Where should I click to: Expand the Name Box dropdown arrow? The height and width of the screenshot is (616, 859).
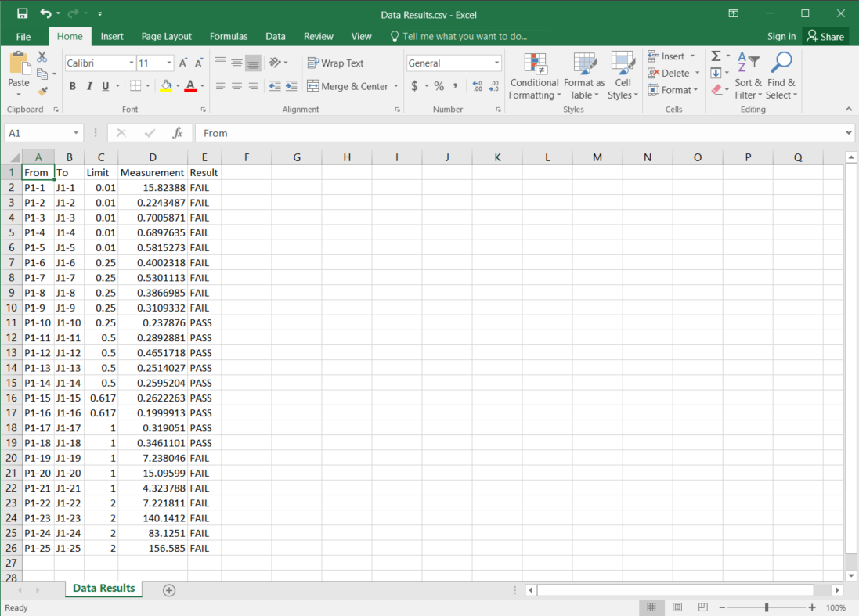coord(76,133)
